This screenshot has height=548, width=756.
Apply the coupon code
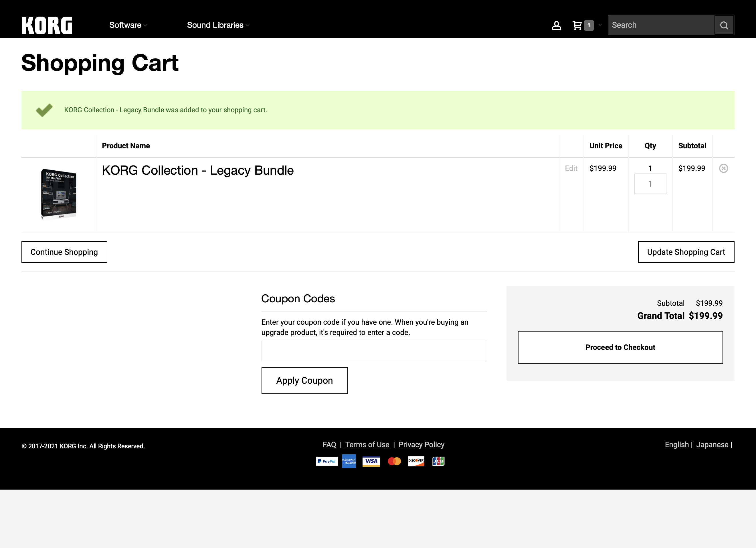pyautogui.click(x=305, y=381)
